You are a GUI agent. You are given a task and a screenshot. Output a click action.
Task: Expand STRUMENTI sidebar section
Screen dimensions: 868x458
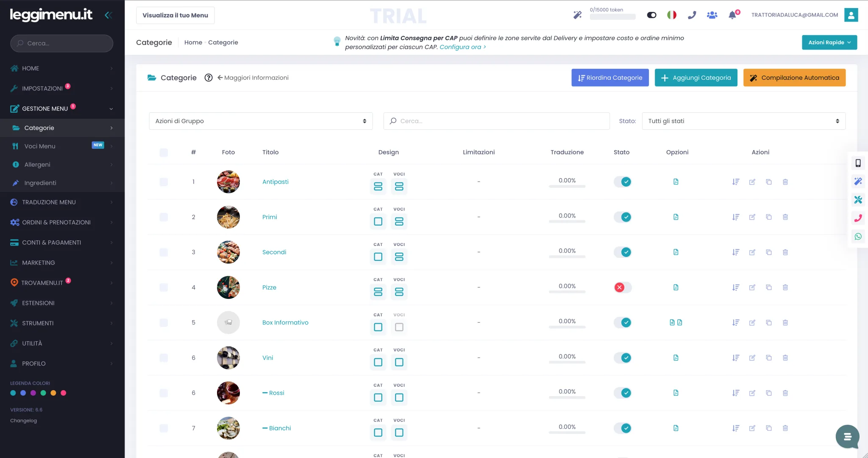click(x=62, y=323)
